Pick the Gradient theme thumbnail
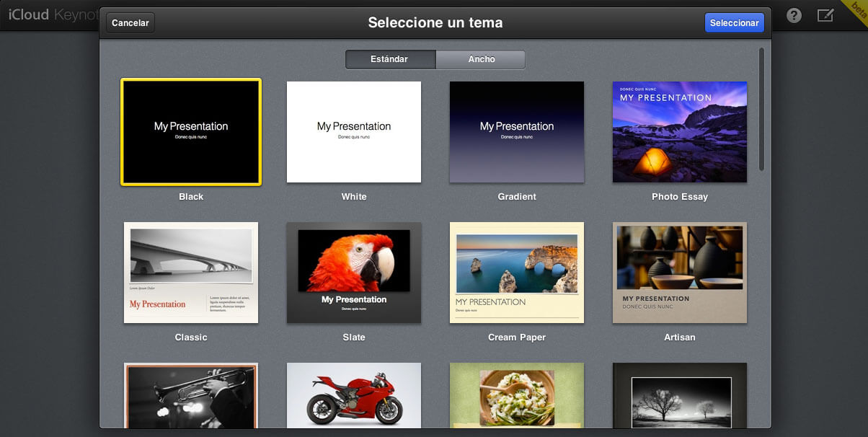Viewport: 868px width, 437px height. (517, 132)
